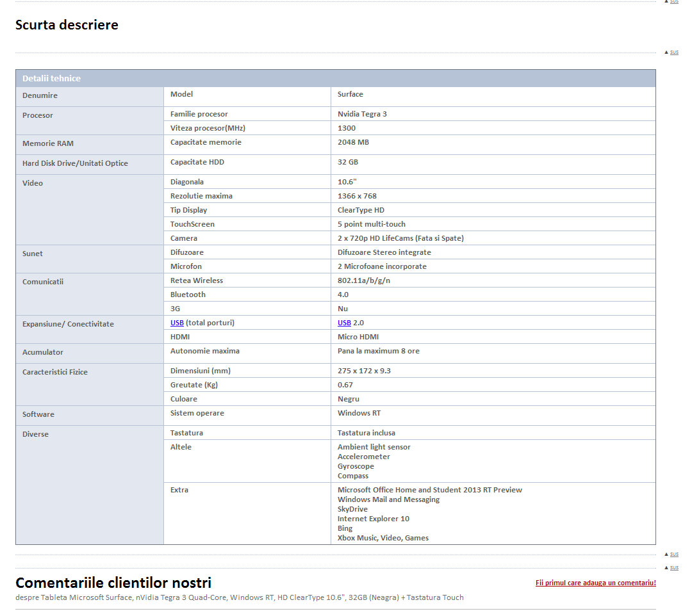Click the "Denumire" category cell
This screenshot has height=616, width=692.
90,96
